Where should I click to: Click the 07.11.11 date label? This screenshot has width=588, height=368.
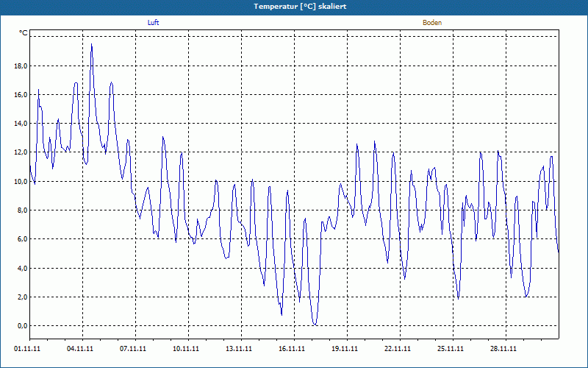pyautogui.click(x=133, y=349)
